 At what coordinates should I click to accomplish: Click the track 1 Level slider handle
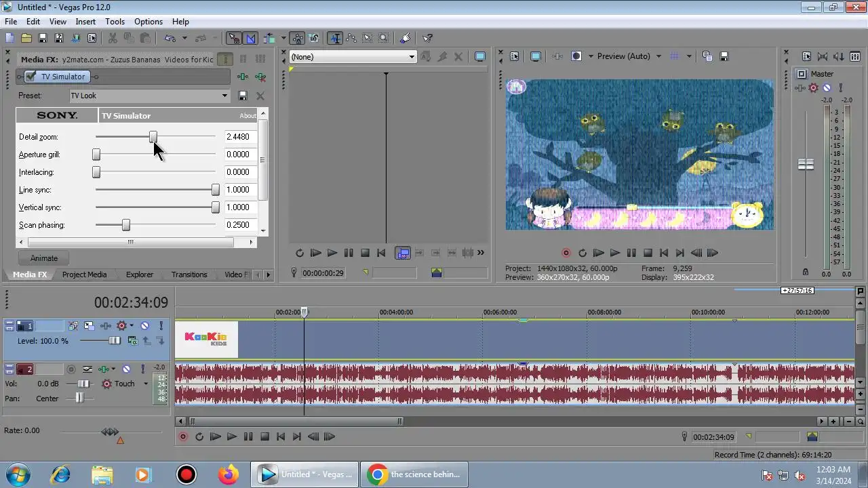(115, 341)
